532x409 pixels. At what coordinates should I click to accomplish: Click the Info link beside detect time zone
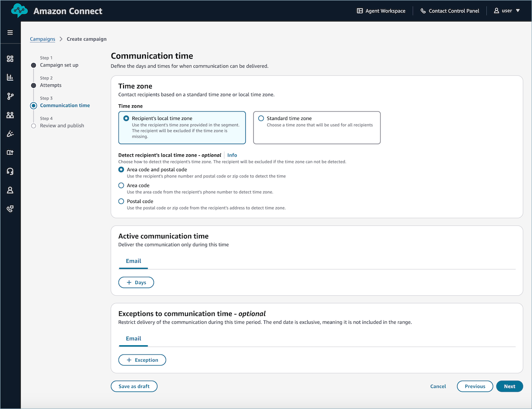(x=232, y=155)
